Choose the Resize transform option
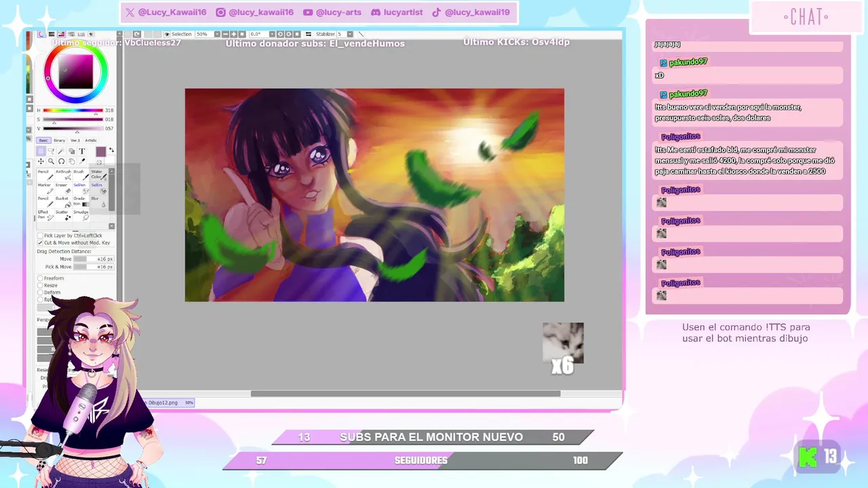868x488 pixels. [x=40, y=285]
